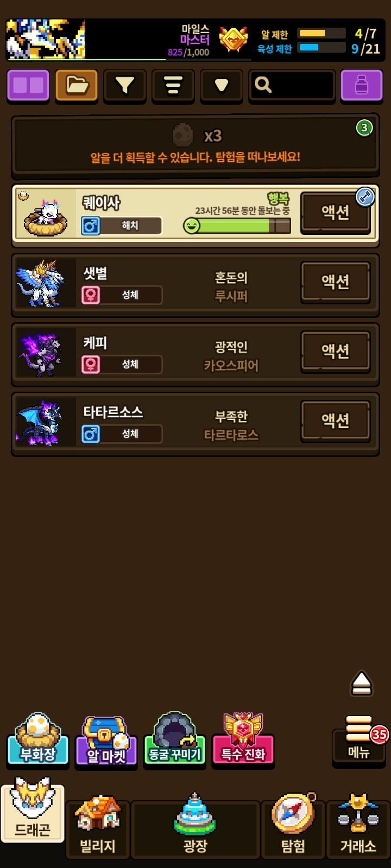Collapse shortcuts with the up-arrow eject icon

pyautogui.click(x=361, y=684)
